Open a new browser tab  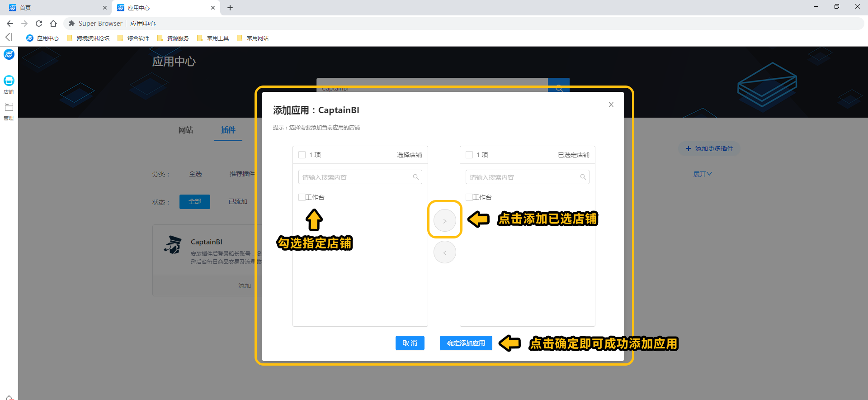pyautogui.click(x=230, y=8)
